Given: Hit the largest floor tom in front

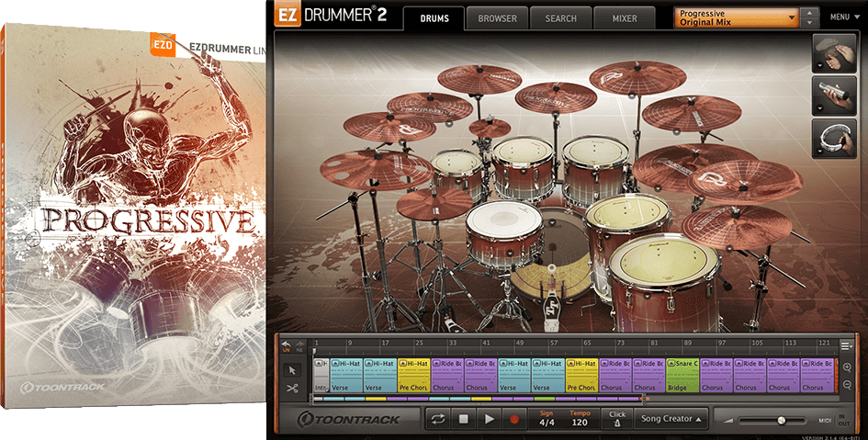Looking at the screenshot, I should pyautogui.click(x=664, y=282).
